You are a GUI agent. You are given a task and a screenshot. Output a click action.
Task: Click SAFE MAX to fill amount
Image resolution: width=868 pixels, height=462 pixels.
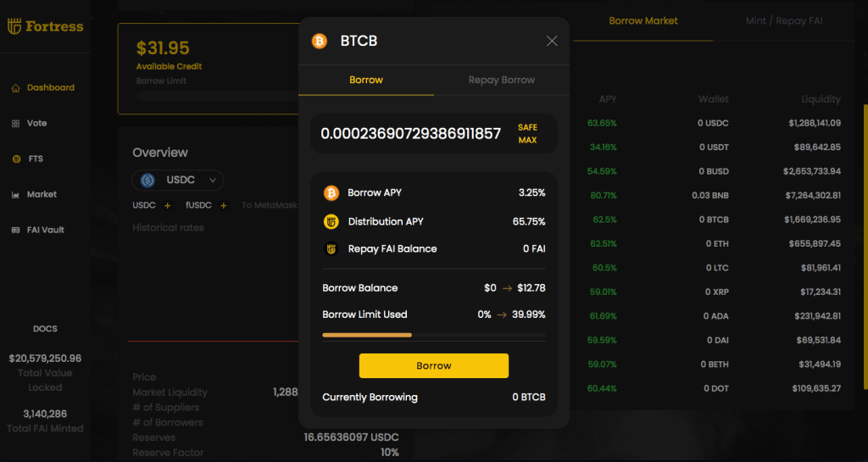pos(527,134)
